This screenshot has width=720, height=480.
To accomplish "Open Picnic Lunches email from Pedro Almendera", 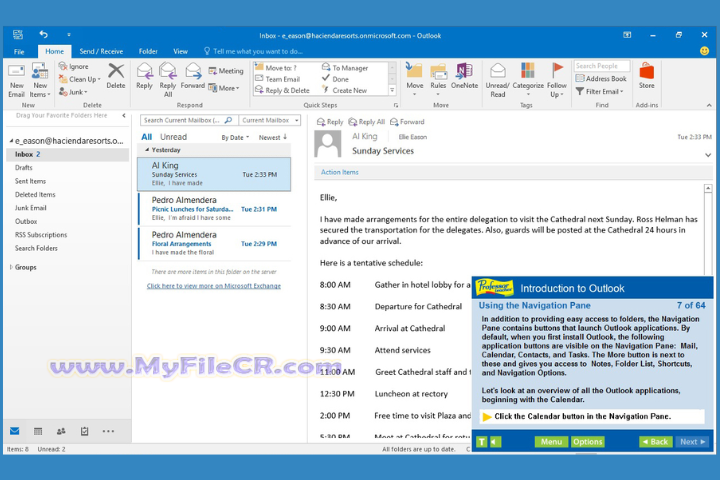I will click(x=214, y=209).
